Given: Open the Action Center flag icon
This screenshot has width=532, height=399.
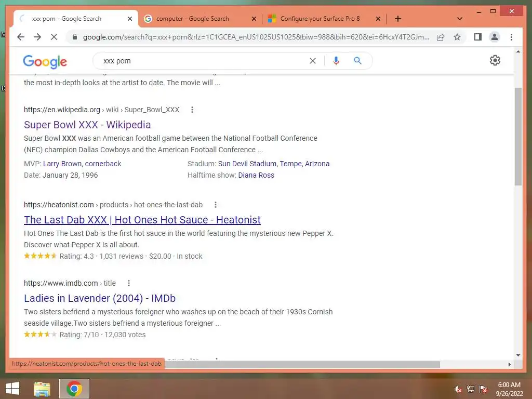Looking at the screenshot, I should tap(483, 389).
